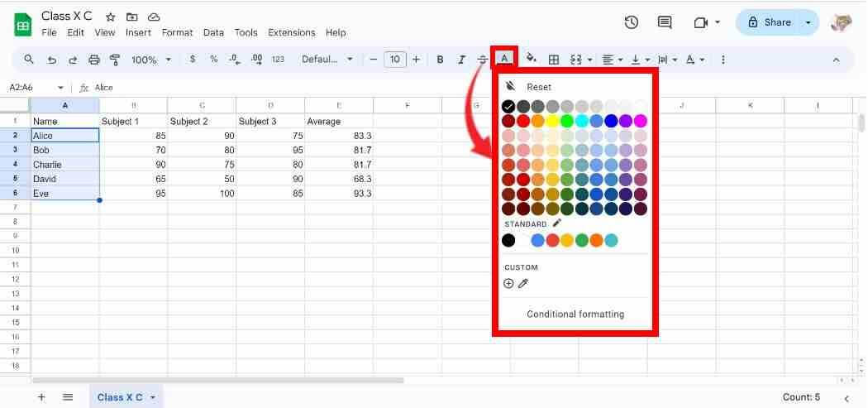Open the borders tool
The width and height of the screenshot is (868, 408).
pyautogui.click(x=553, y=60)
